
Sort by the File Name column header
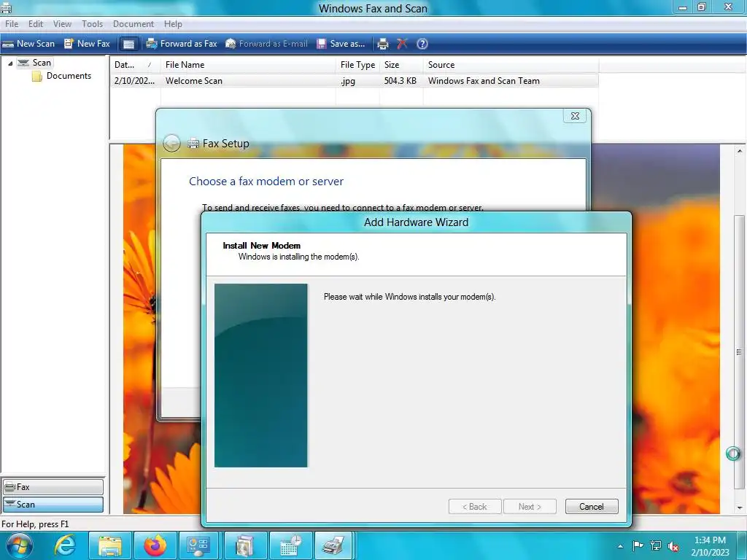(x=248, y=65)
